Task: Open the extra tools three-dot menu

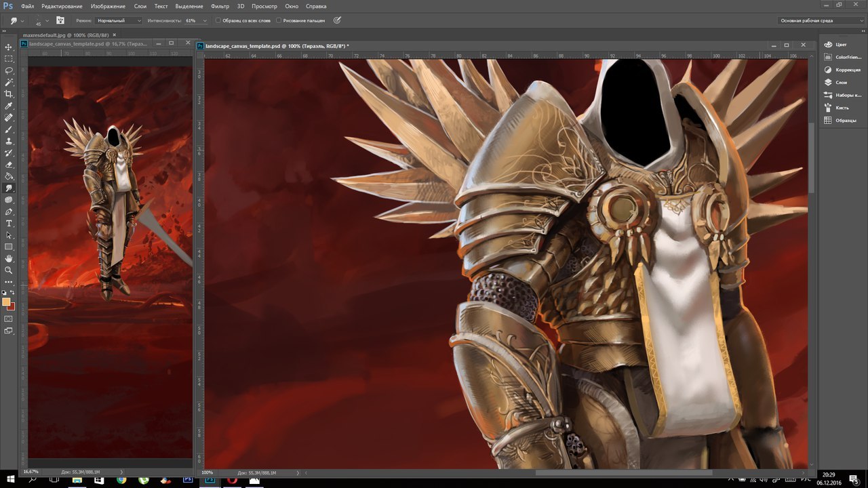Action: coord(9,281)
